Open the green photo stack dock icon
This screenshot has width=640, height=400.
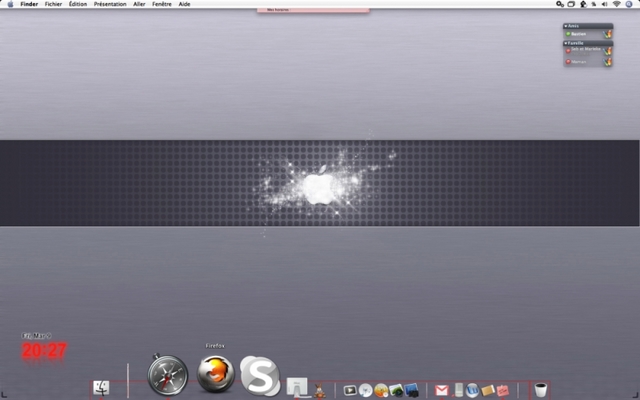point(396,390)
